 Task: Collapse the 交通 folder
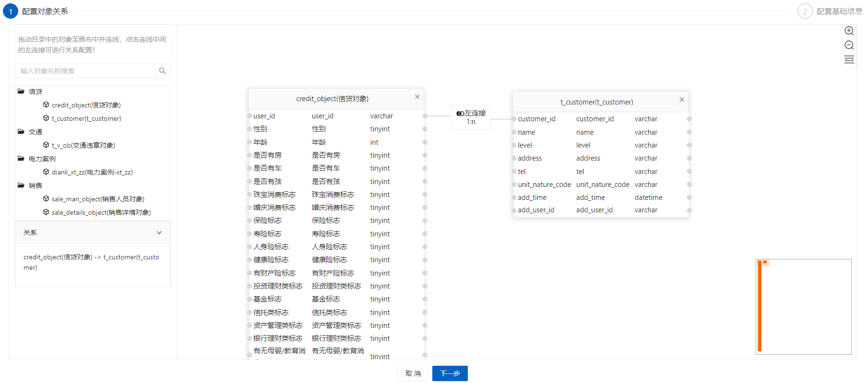pos(21,131)
